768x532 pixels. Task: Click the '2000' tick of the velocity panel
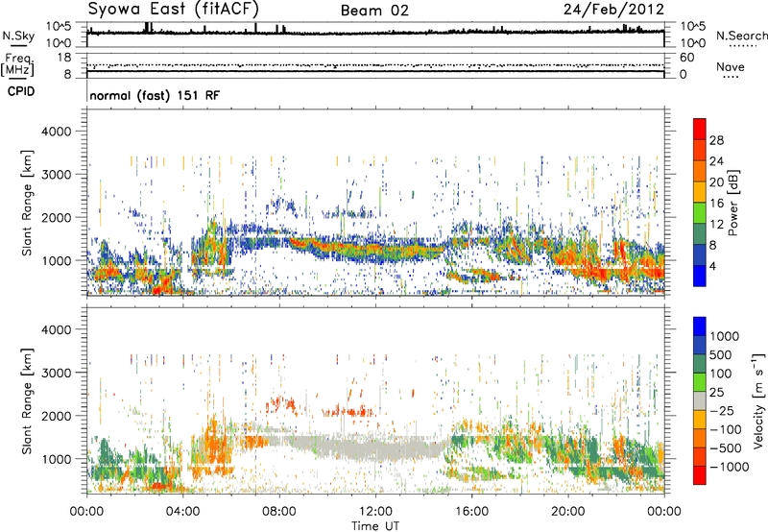(57, 416)
